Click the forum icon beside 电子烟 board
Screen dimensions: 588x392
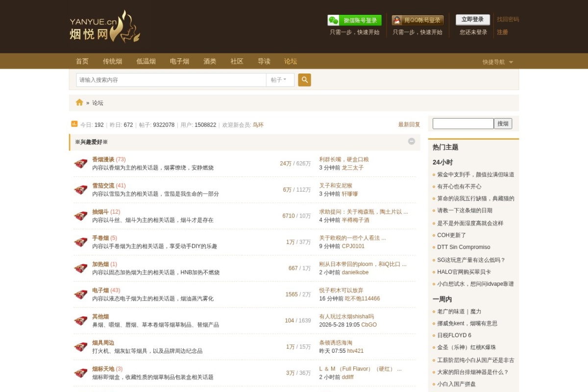point(81,294)
